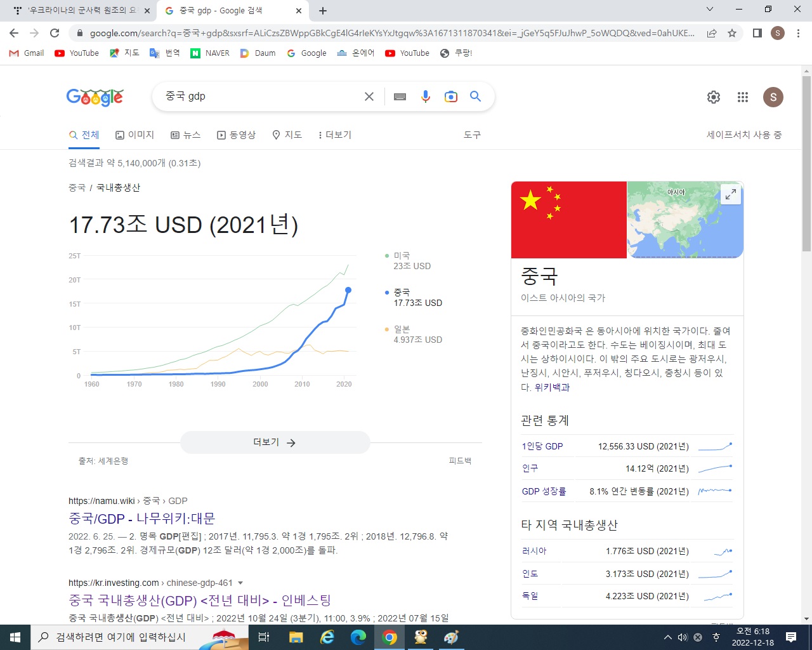Open the Google apps grid
812x650 pixels.
point(743,97)
